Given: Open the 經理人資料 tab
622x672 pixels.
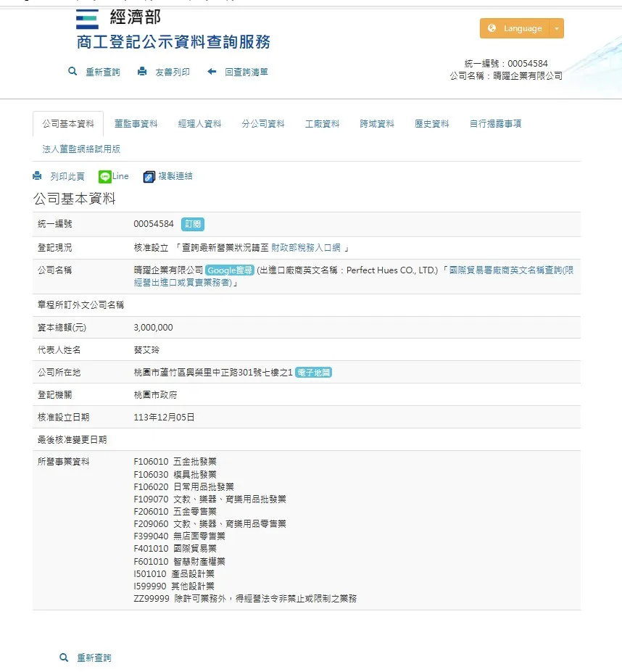Looking at the screenshot, I should 200,124.
